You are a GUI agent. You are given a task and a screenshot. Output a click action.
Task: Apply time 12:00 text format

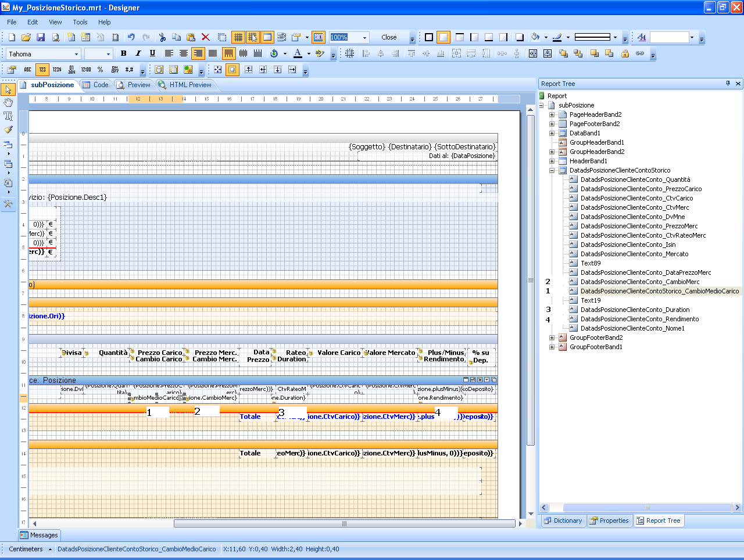point(86,70)
